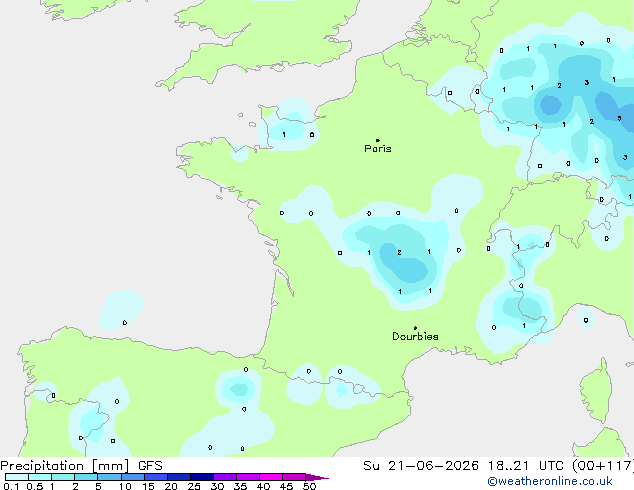Image resolution: width=634 pixels, height=490 pixels.
Task: Select the 30–35 mm legend swatch
Action: tap(225, 477)
